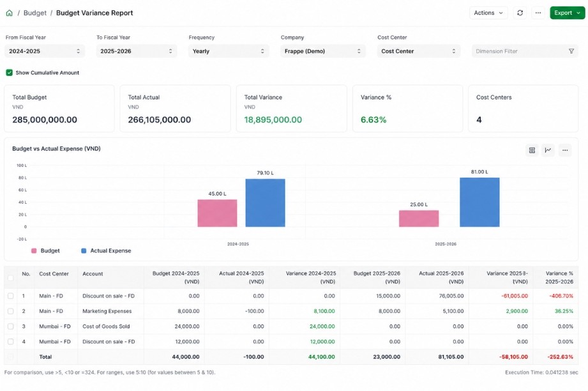Tick the select-all checkbox in table header
This screenshot has width=588, height=391.
tap(10, 278)
